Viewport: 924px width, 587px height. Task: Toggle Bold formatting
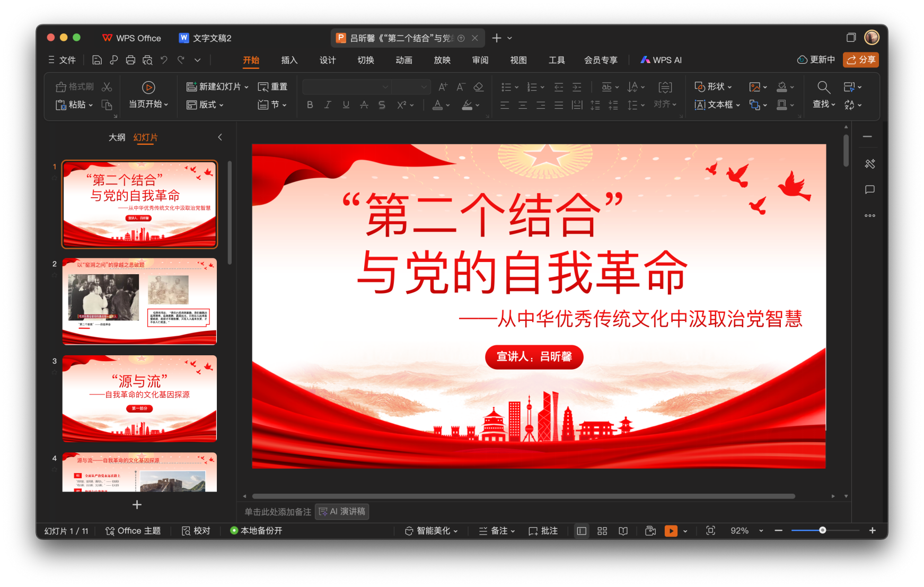[310, 105]
